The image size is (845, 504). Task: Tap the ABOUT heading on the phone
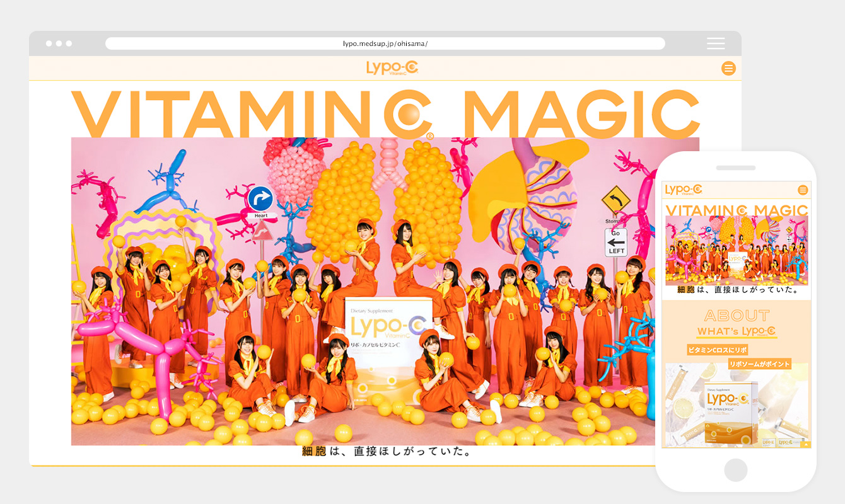click(737, 316)
